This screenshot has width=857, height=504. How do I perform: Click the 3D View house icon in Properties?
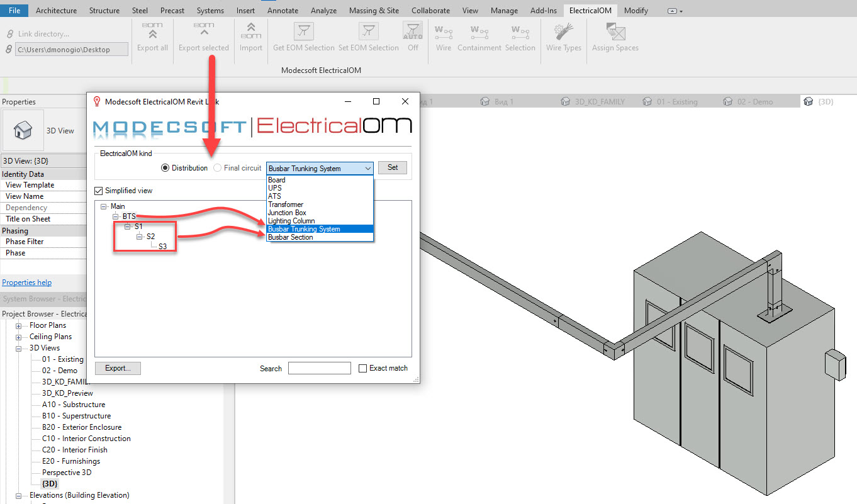[23, 131]
